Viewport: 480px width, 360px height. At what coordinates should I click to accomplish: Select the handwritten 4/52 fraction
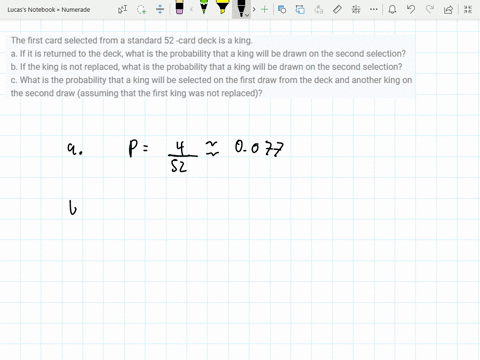pyautogui.click(x=183, y=157)
